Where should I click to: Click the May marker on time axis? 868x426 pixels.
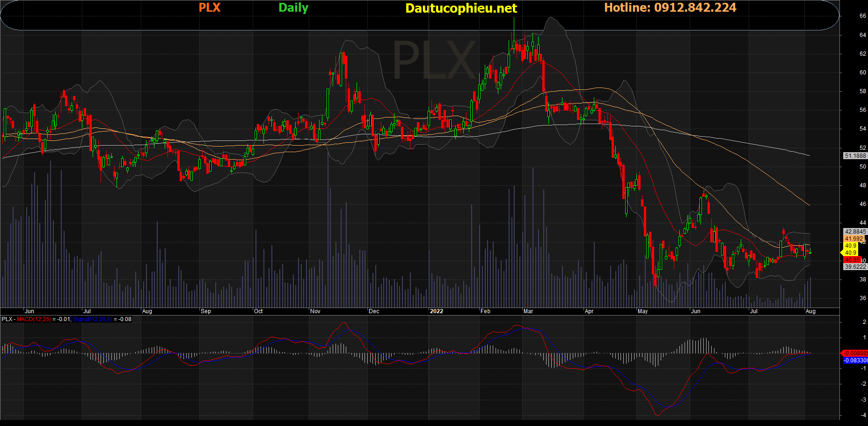(x=642, y=311)
